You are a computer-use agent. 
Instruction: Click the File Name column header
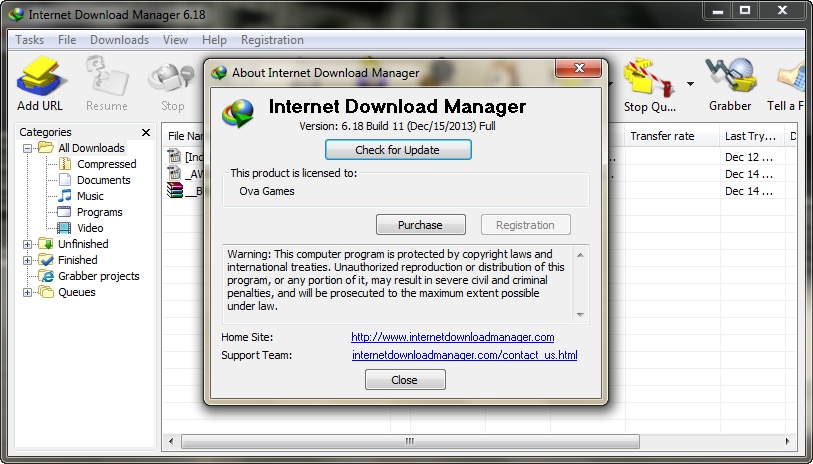coord(185,136)
